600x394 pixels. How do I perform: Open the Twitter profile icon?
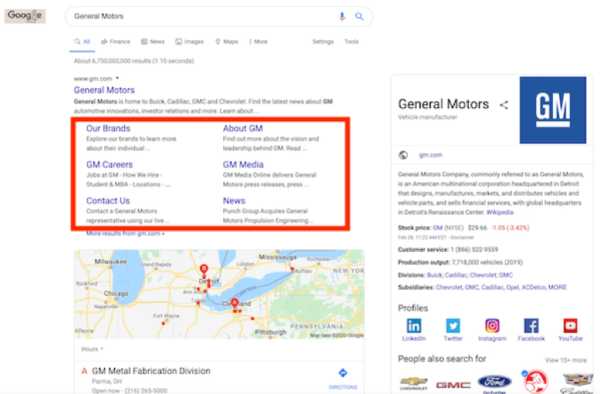coord(453,326)
